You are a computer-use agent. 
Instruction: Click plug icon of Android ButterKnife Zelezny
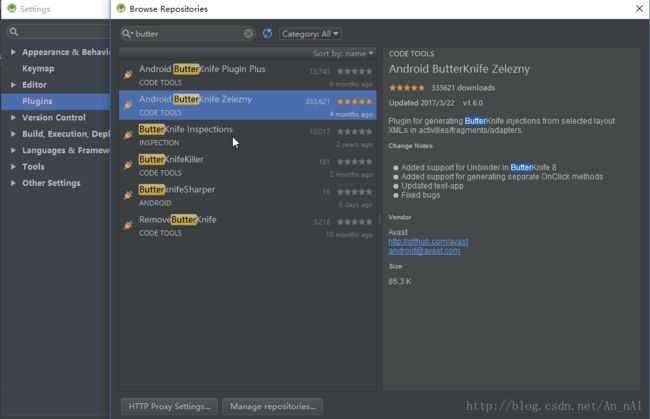(x=128, y=105)
